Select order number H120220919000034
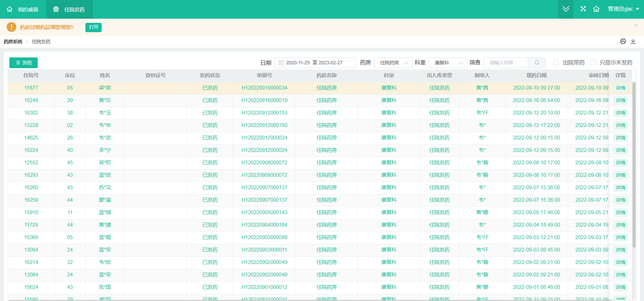 pyautogui.click(x=264, y=88)
